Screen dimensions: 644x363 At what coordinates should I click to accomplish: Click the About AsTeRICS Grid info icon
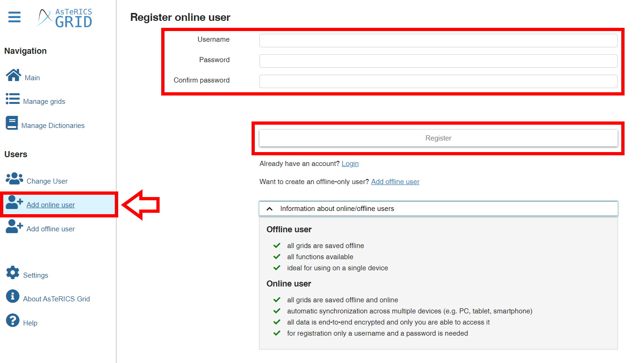(13, 296)
